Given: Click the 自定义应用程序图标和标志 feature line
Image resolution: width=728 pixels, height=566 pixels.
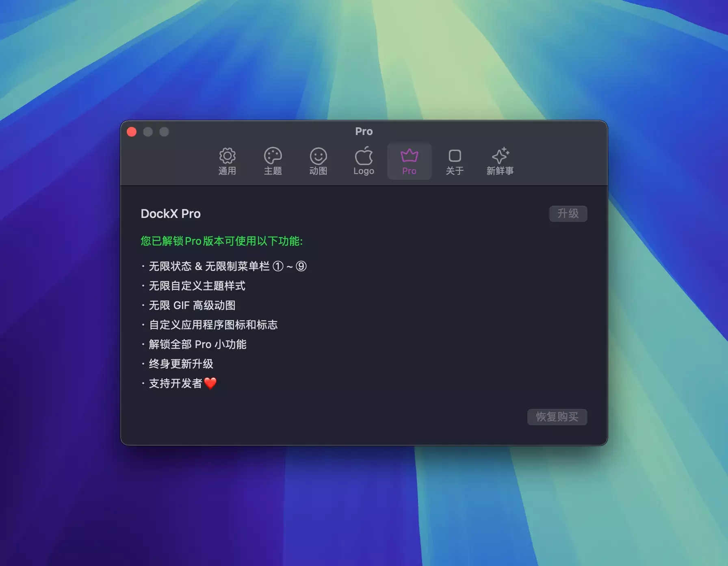Looking at the screenshot, I should point(210,325).
